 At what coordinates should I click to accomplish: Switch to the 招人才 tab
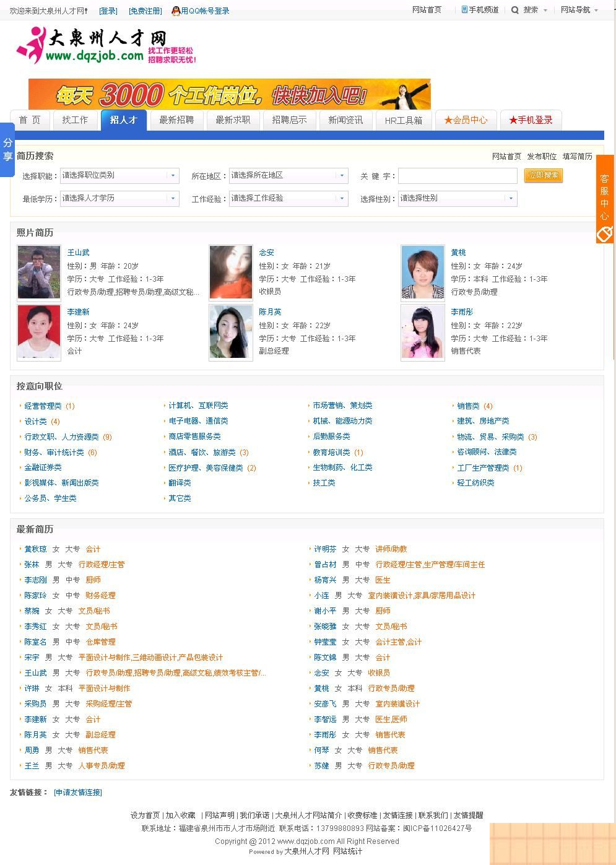(123, 120)
